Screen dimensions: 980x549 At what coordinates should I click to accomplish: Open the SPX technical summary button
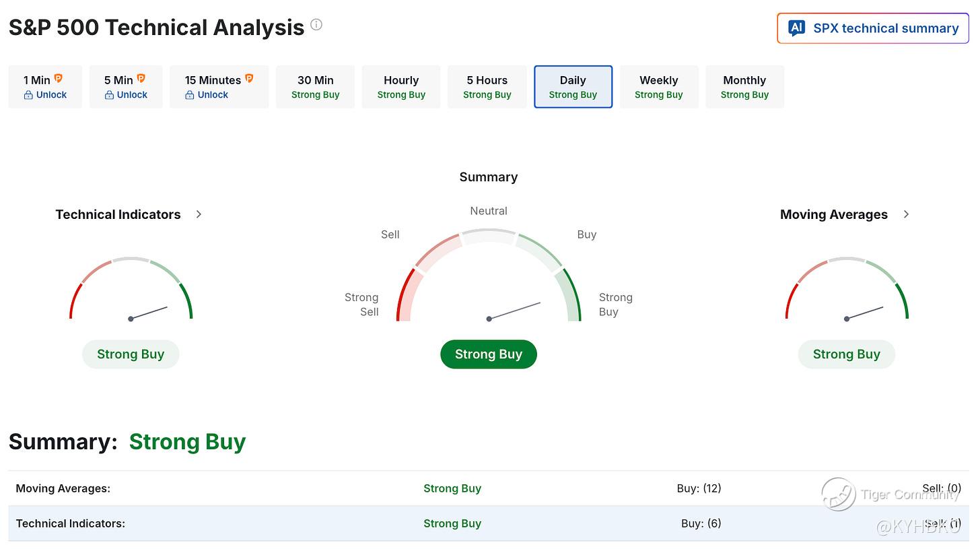pos(873,28)
